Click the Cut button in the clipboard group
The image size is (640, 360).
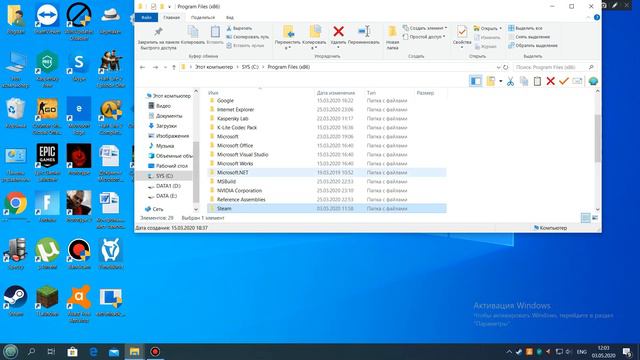pyautogui.click(x=239, y=28)
